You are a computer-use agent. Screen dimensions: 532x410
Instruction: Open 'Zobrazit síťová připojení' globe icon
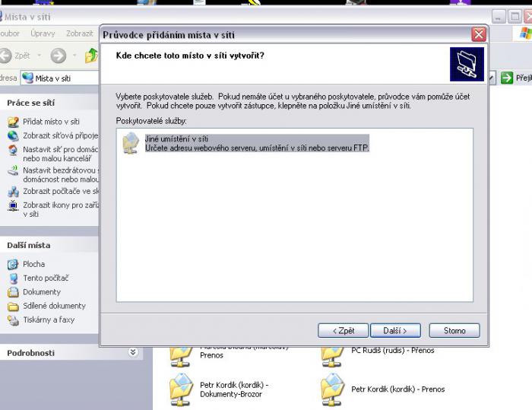point(13,135)
